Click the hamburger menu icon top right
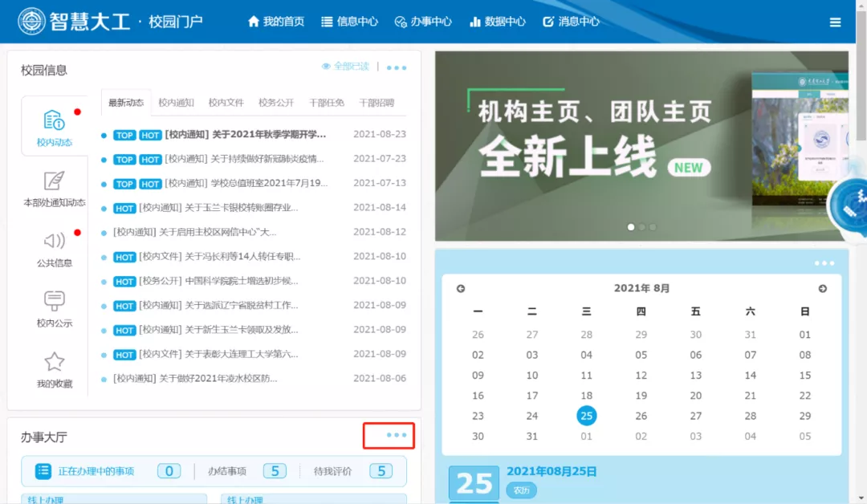 coord(835,22)
